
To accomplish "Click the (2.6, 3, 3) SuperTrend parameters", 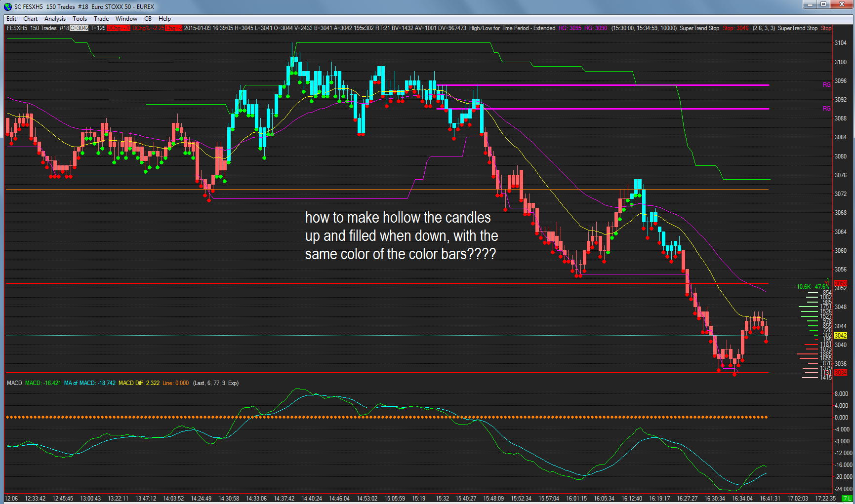I will pyautogui.click(x=764, y=28).
